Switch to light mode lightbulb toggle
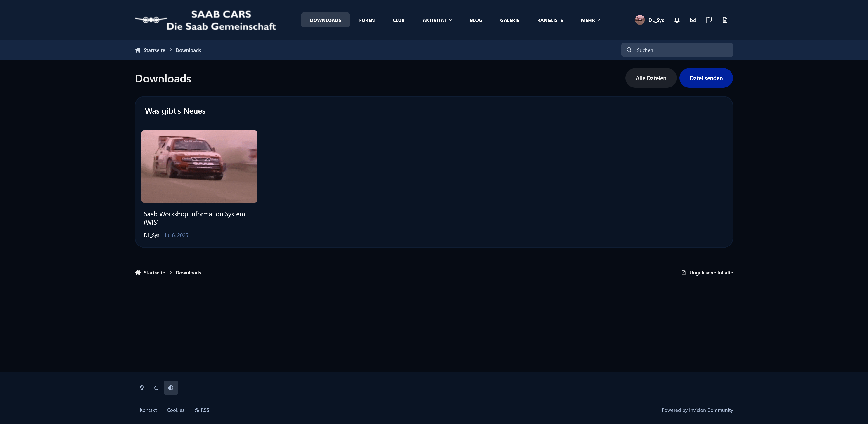The height and width of the screenshot is (424, 868). pos(142,388)
